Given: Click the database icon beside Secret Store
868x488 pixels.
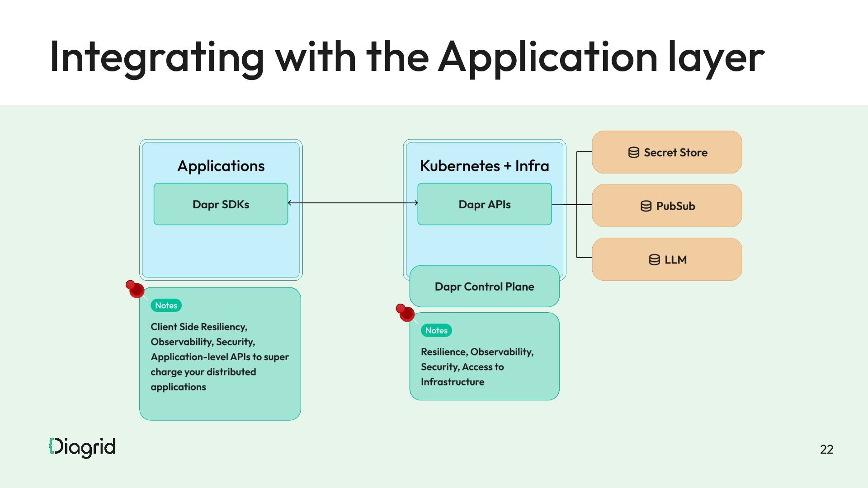Looking at the screenshot, I should point(633,153).
